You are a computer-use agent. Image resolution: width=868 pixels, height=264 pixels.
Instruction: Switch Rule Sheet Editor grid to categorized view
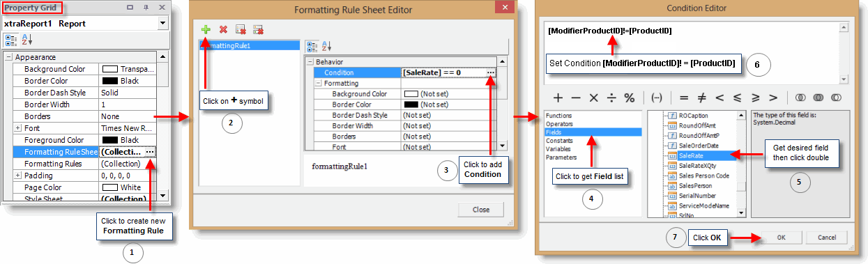[313, 45]
